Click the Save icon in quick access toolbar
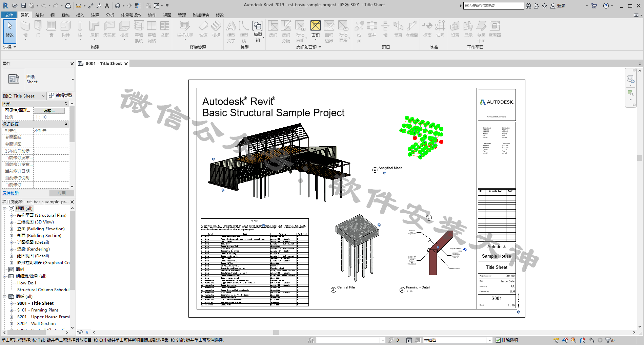This screenshot has width=644, height=345. pos(23,5)
